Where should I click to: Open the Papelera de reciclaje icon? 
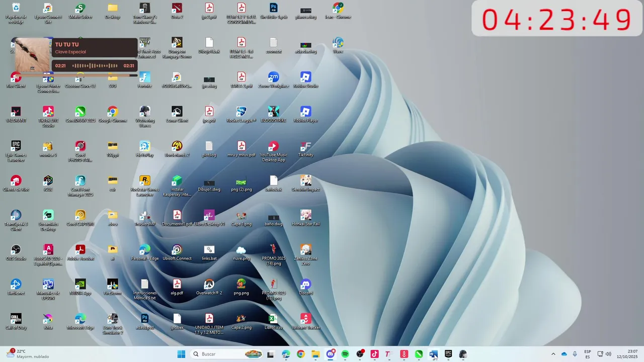(16, 13)
